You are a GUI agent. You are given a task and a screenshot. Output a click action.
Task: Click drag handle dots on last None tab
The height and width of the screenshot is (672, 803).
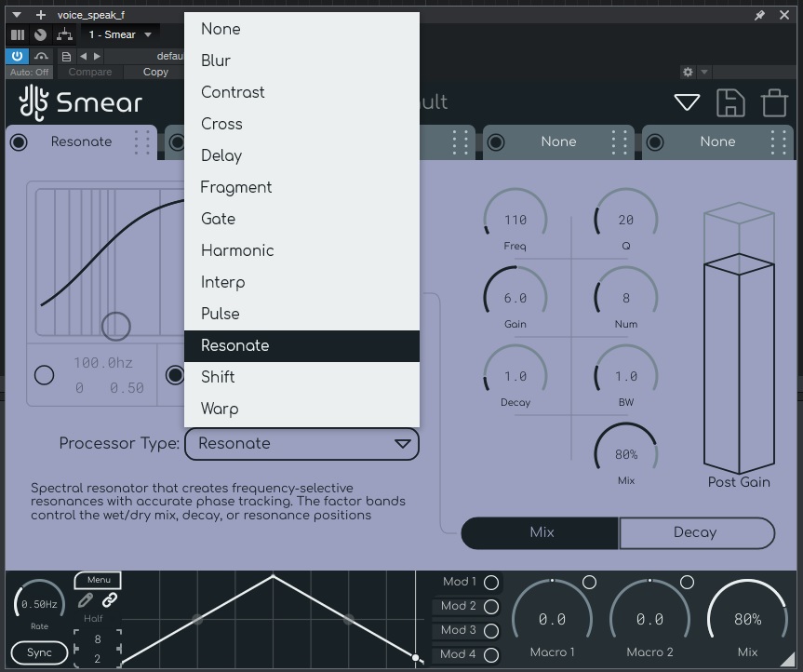779,141
